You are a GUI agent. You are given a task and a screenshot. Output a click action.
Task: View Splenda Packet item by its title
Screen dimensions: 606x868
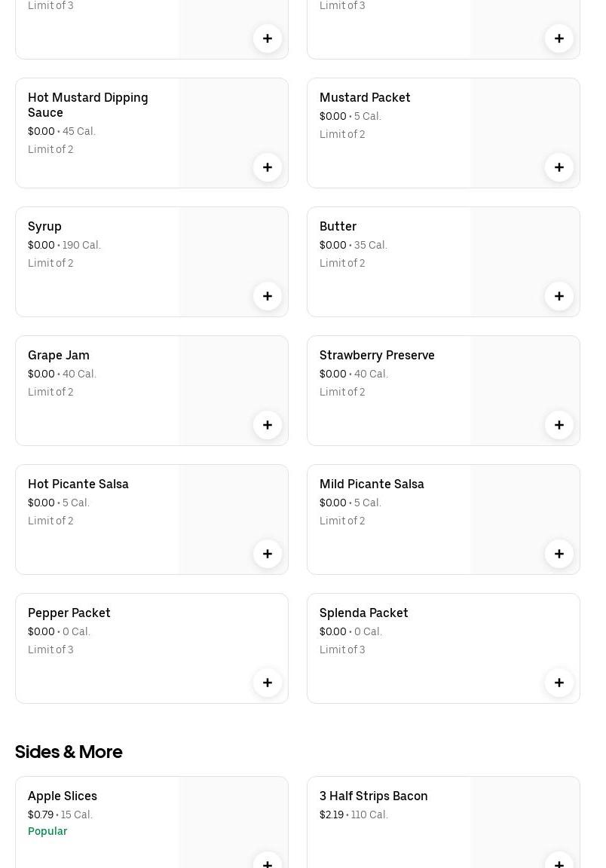(363, 613)
